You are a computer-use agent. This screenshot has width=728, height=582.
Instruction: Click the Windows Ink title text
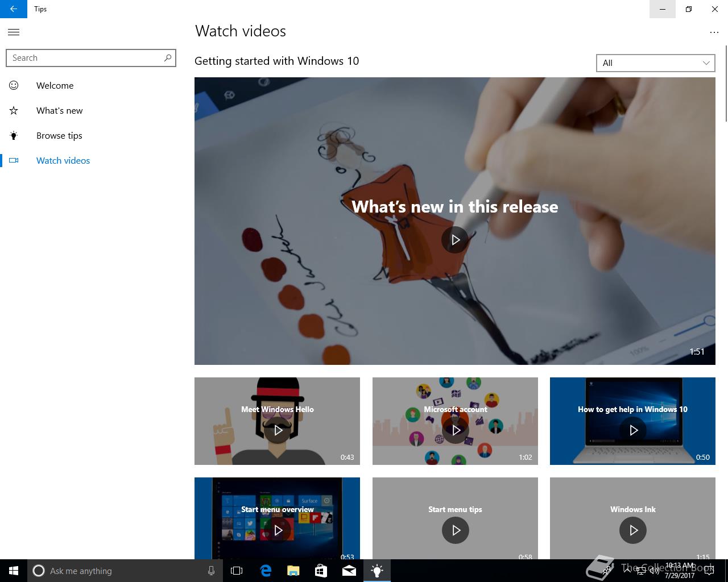tap(633, 509)
